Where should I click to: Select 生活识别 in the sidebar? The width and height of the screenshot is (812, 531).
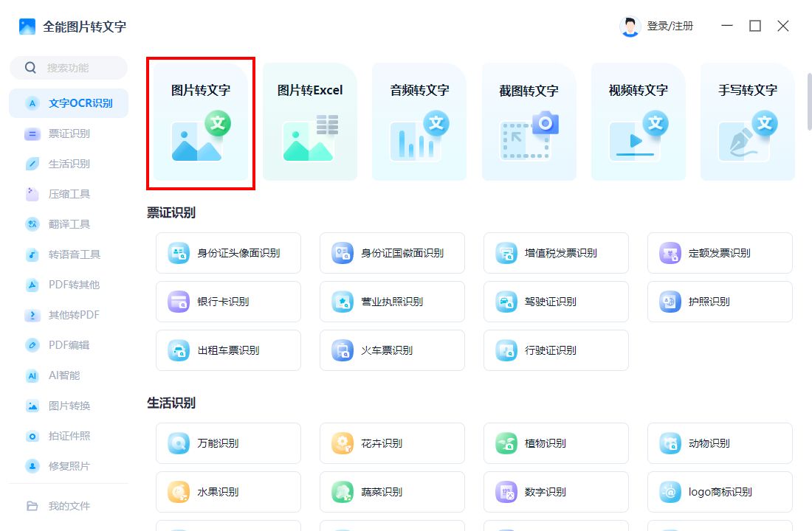(69, 164)
